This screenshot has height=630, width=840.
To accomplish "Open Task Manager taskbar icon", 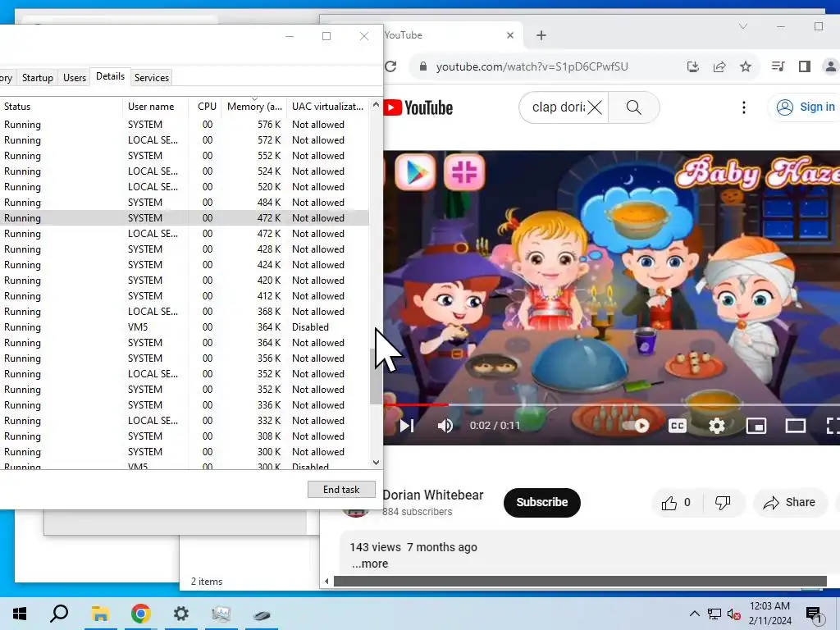I will point(221,614).
